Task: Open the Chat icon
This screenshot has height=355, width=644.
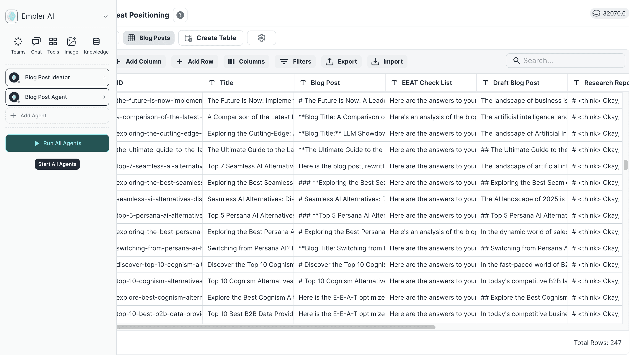Action: pyautogui.click(x=36, y=41)
